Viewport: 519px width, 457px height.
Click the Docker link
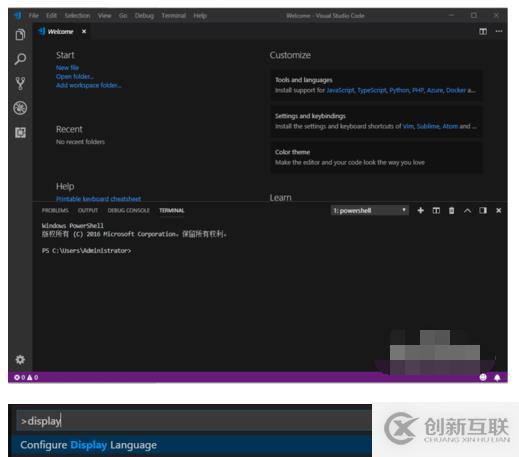point(456,90)
